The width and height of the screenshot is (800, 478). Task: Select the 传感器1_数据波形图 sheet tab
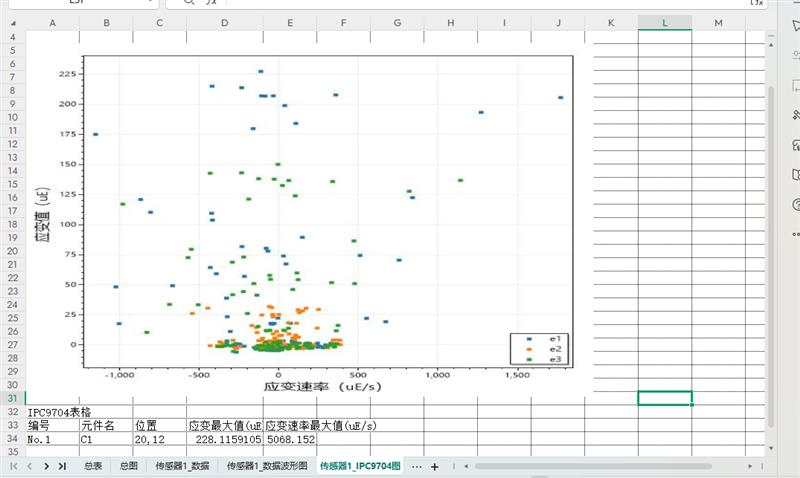pyautogui.click(x=266, y=466)
